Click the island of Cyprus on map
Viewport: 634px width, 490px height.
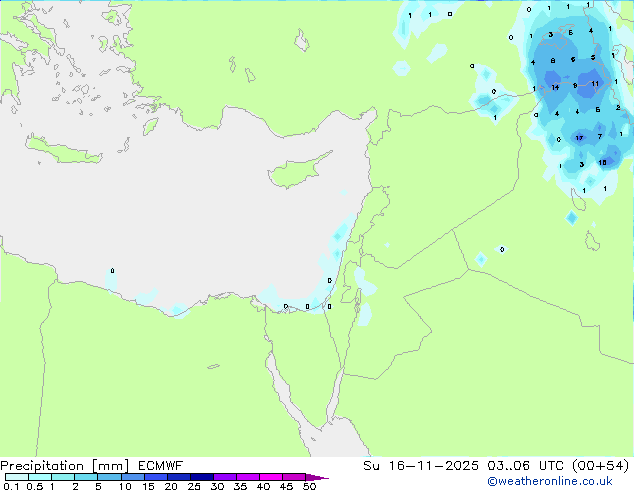coord(295,172)
